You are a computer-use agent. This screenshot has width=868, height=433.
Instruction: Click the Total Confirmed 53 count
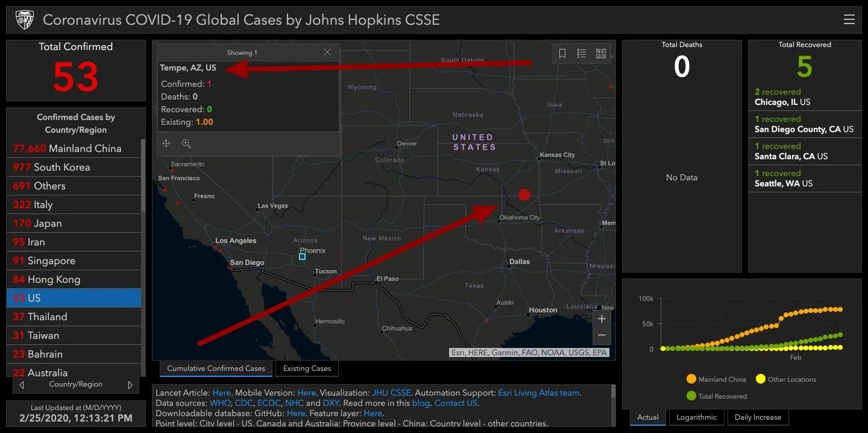tap(75, 77)
